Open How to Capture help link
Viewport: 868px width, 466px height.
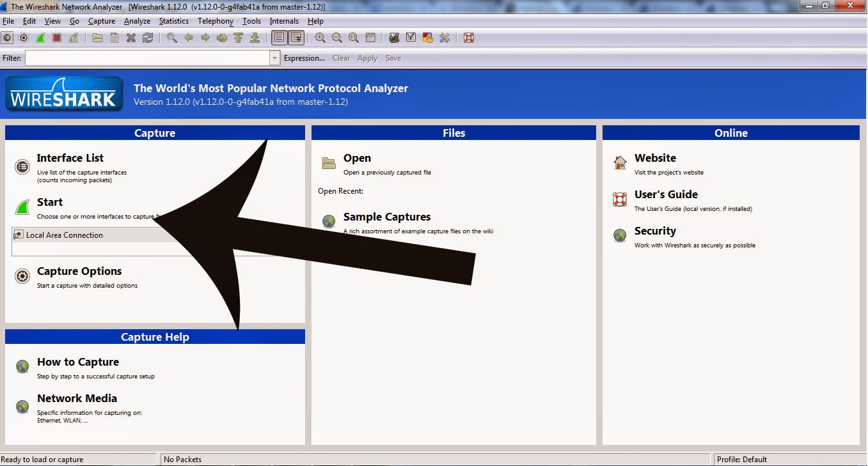point(78,362)
